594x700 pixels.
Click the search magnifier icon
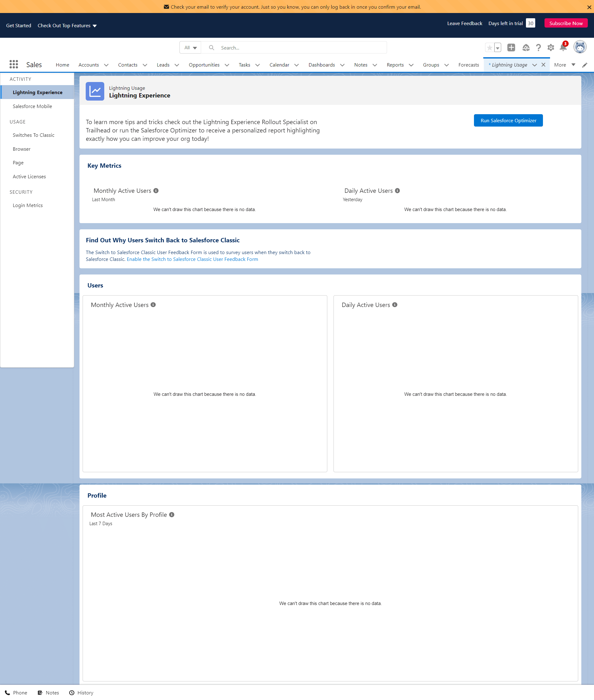click(212, 48)
